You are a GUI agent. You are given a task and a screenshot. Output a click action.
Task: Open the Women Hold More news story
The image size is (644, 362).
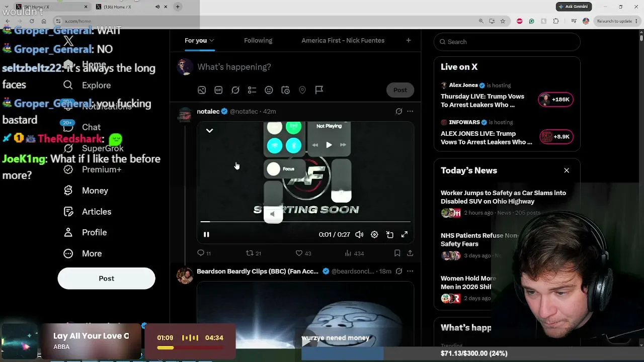[468, 283]
